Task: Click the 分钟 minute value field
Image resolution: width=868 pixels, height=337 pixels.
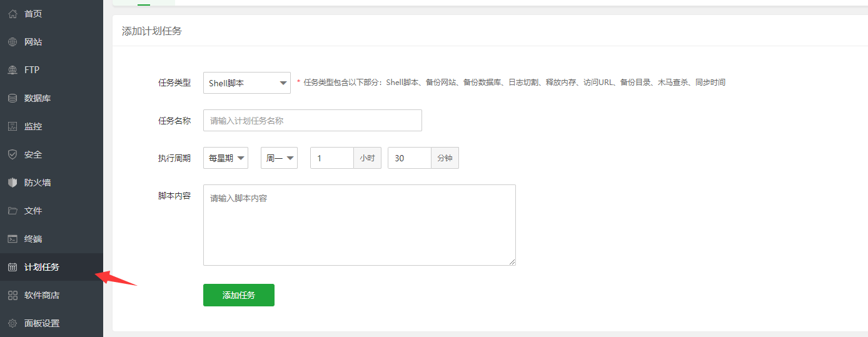Action: pos(409,158)
